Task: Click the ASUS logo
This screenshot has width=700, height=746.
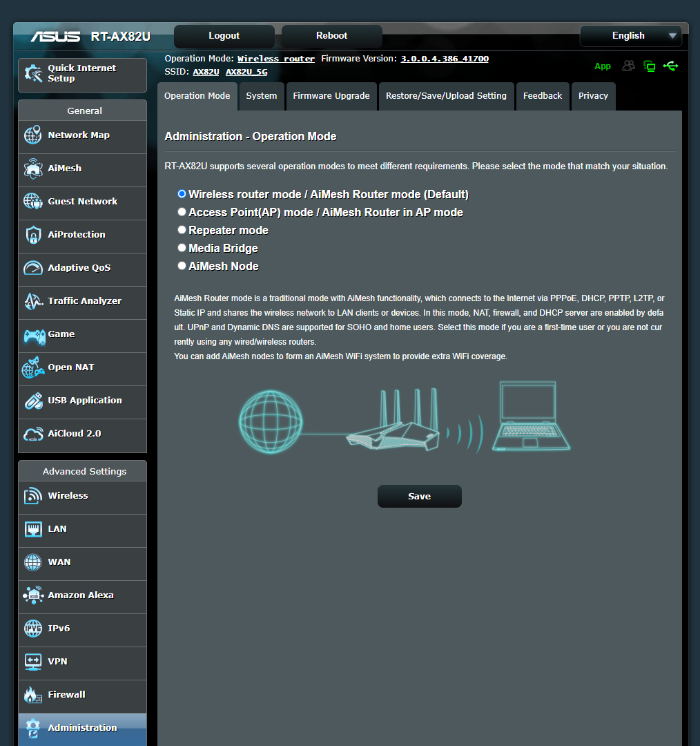Action: (x=56, y=36)
